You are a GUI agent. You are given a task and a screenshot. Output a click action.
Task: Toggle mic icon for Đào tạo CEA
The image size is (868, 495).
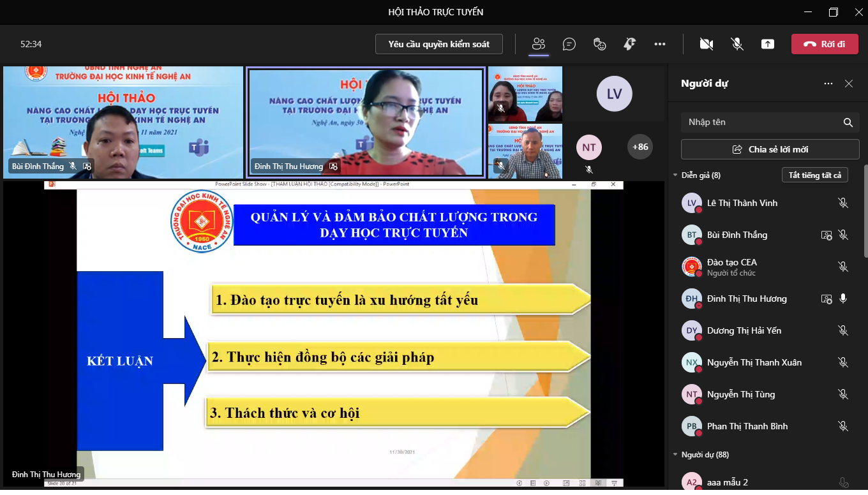(x=843, y=267)
